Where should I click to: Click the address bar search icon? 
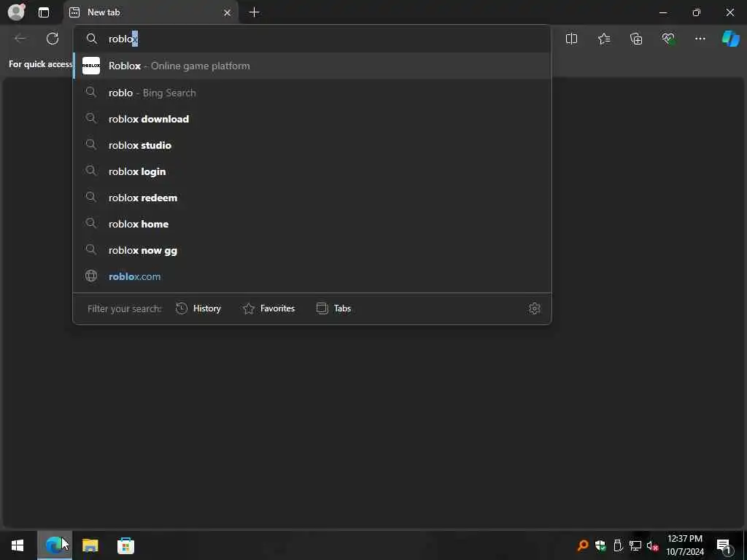coord(92,39)
